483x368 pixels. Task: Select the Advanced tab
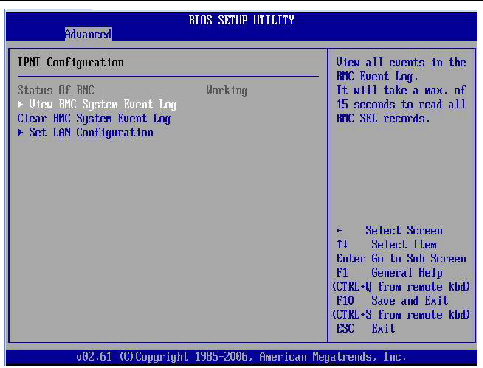coord(88,34)
